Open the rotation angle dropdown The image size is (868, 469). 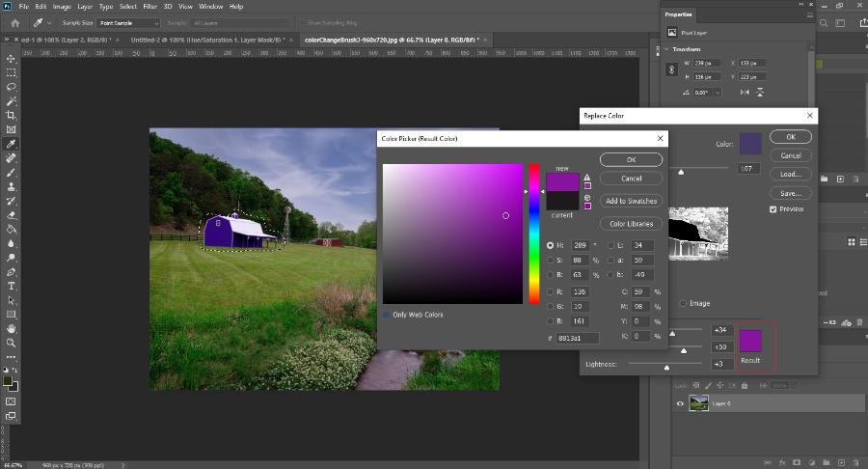point(717,92)
